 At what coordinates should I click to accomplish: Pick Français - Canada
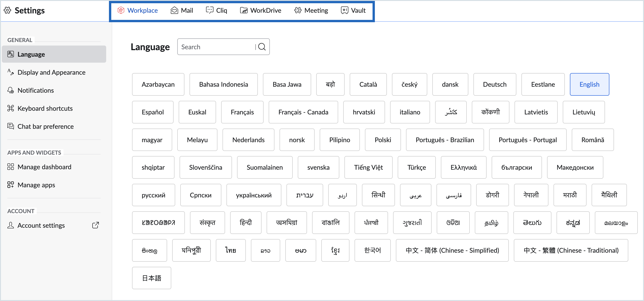[303, 112]
